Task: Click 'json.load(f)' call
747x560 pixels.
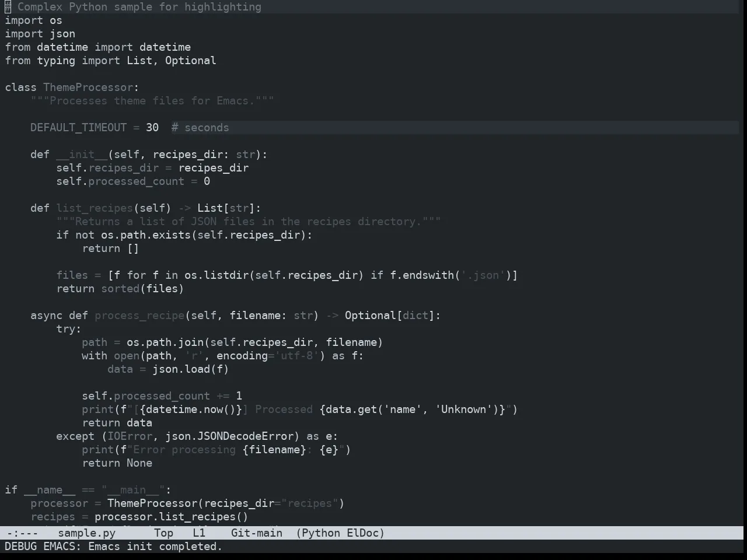Action: pyautogui.click(x=190, y=369)
